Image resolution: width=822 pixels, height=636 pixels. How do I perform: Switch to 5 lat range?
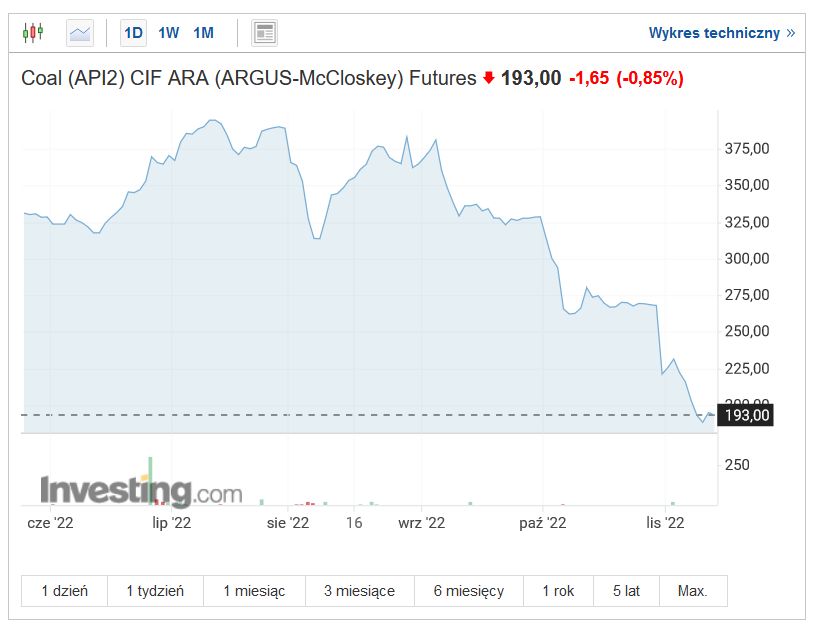point(626,591)
